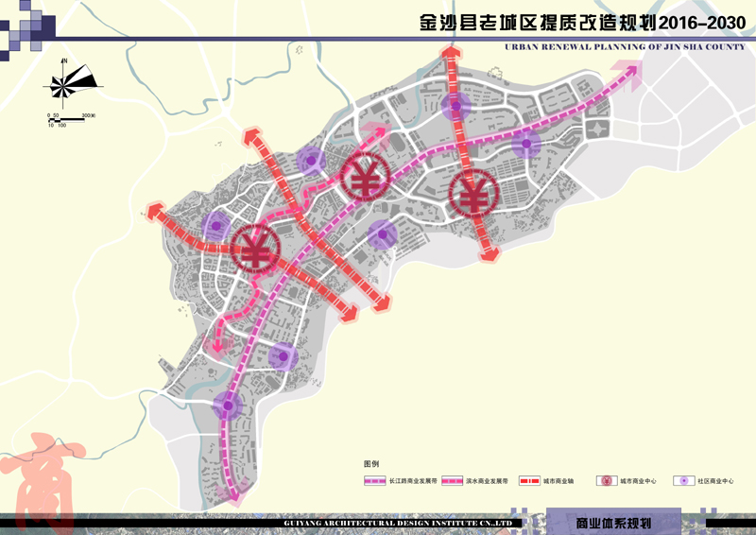Click the community commercial center legend icon
This screenshot has width=756, height=535.
click(681, 481)
